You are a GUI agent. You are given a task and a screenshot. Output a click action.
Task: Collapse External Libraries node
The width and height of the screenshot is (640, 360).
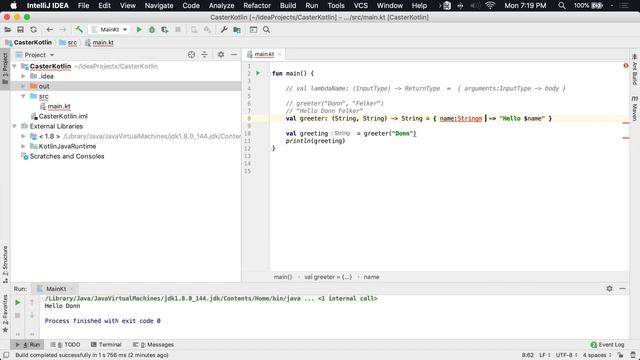[x=15, y=126]
